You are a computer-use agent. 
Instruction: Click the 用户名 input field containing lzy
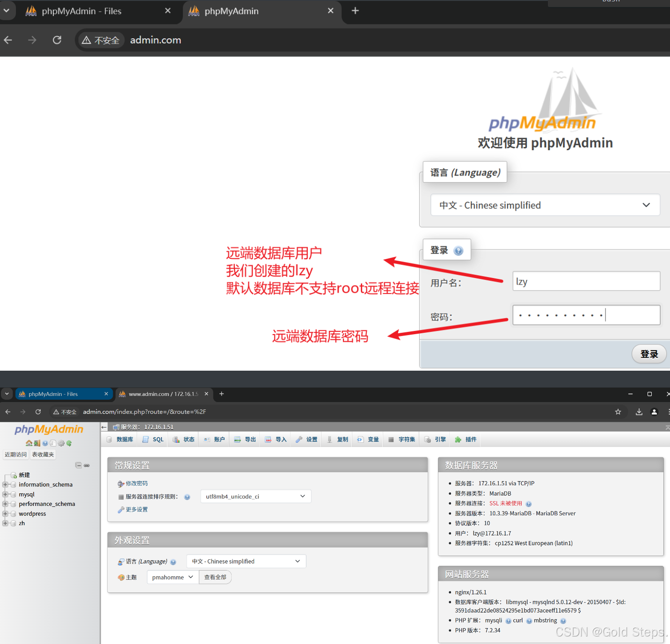pyautogui.click(x=586, y=281)
